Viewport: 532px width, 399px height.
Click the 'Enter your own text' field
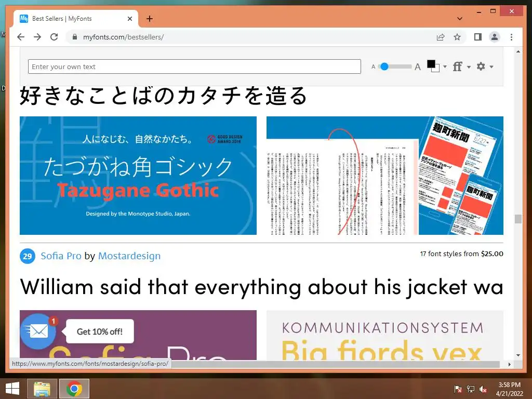[194, 66]
